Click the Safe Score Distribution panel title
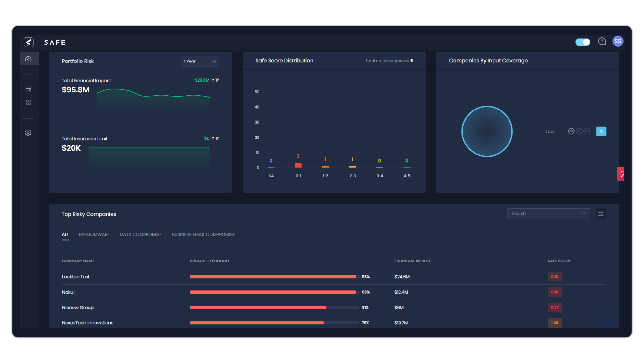The image size is (644, 363). (284, 60)
